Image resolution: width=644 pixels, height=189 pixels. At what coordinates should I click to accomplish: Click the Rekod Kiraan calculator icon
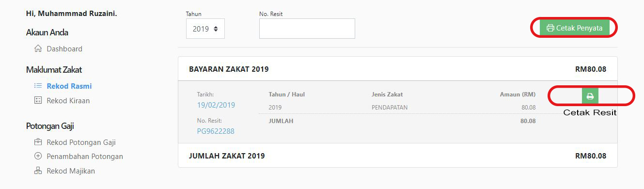(38, 101)
